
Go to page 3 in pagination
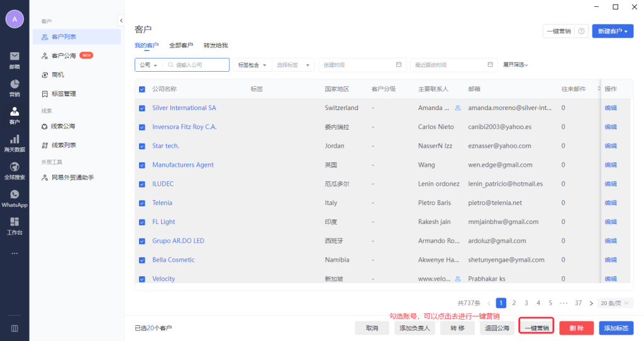pos(526,303)
